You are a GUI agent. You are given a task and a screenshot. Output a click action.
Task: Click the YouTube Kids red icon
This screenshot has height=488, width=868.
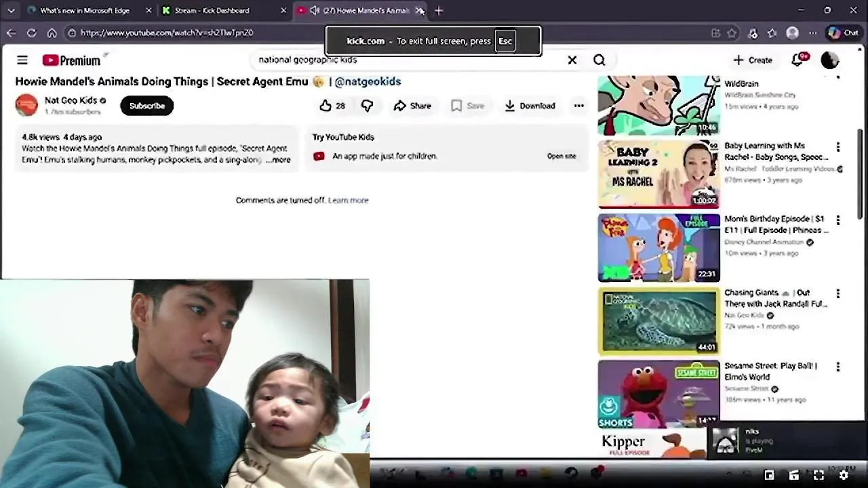319,157
